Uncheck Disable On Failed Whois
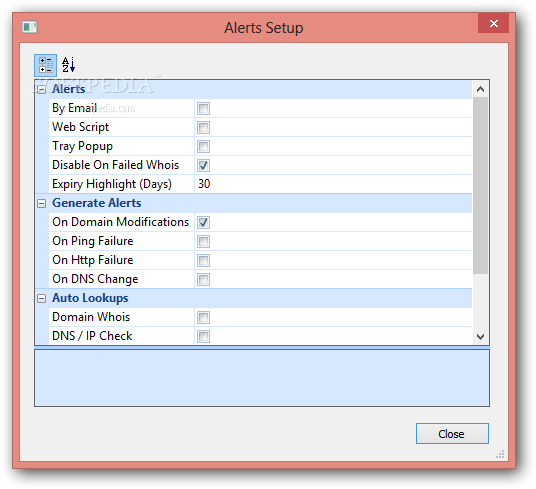The width and height of the screenshot is (536, 489). pos(203,165)
